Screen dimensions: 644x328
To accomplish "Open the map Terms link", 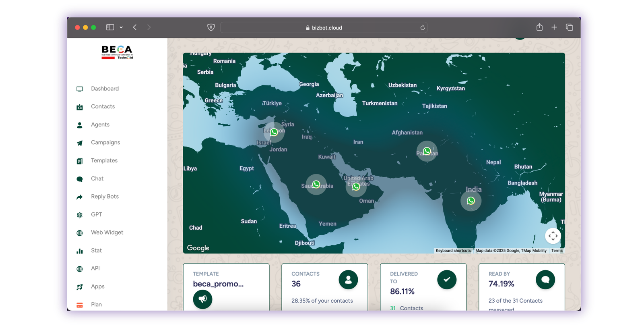I will click(x=557, y=251).
